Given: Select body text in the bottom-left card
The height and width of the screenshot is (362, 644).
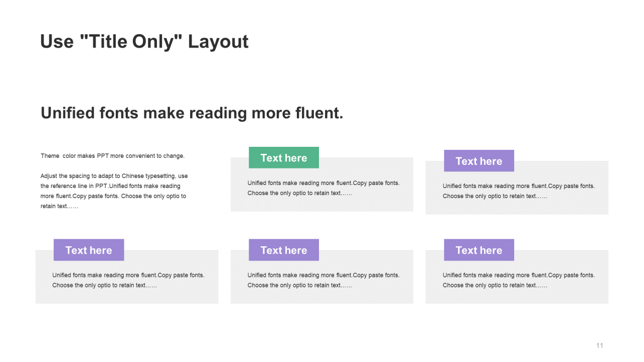Looking at the screenshot, I should (x=128, y=280).
